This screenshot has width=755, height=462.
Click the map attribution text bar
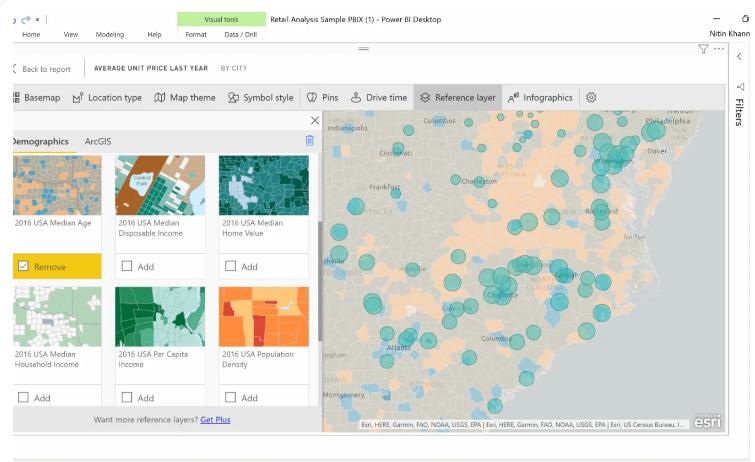[522, 424]
